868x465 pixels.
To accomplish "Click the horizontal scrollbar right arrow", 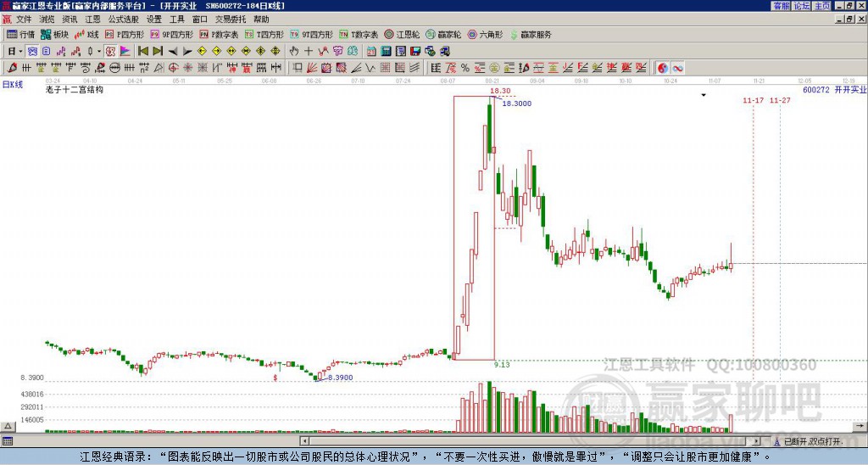I will tap(756, 441).
